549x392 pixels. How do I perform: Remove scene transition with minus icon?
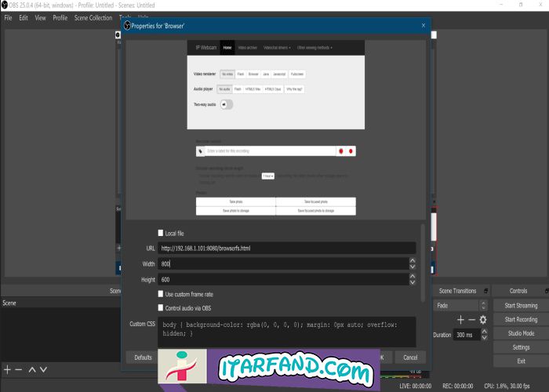click(x=471, y=320)
